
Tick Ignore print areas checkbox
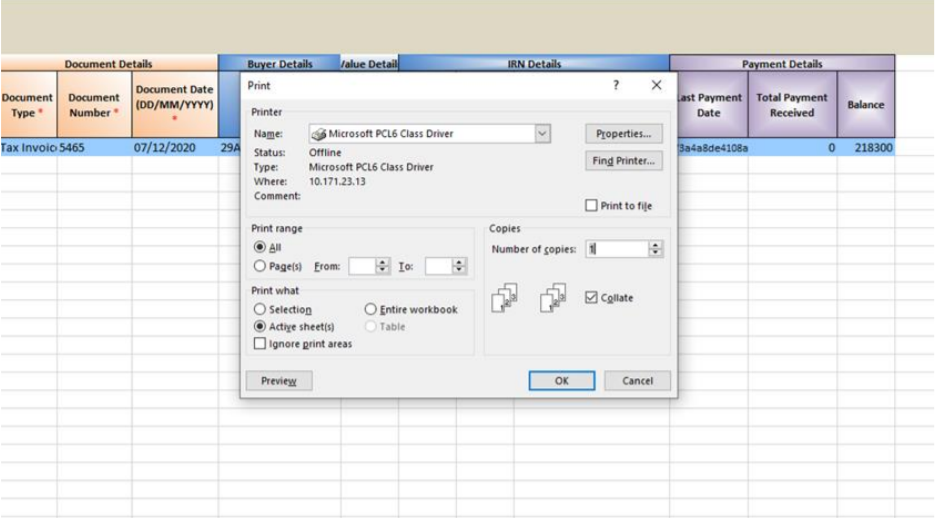point(260,344)
